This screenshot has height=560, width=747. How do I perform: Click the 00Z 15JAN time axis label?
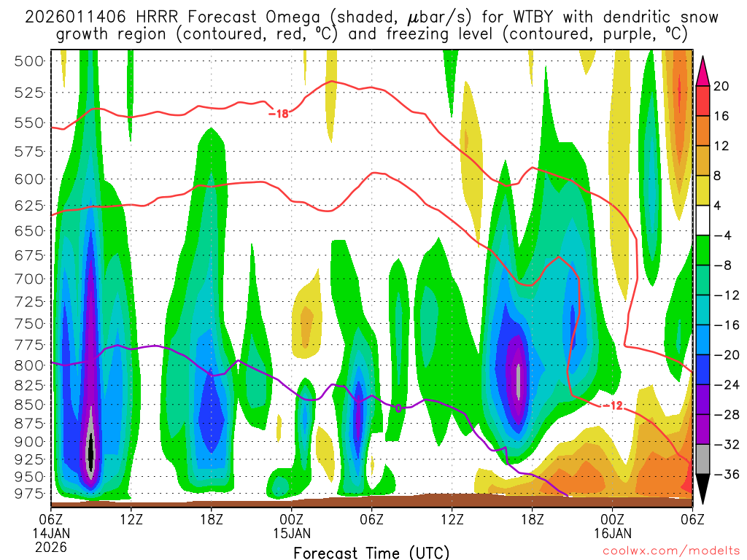click(x=292, y=526)
